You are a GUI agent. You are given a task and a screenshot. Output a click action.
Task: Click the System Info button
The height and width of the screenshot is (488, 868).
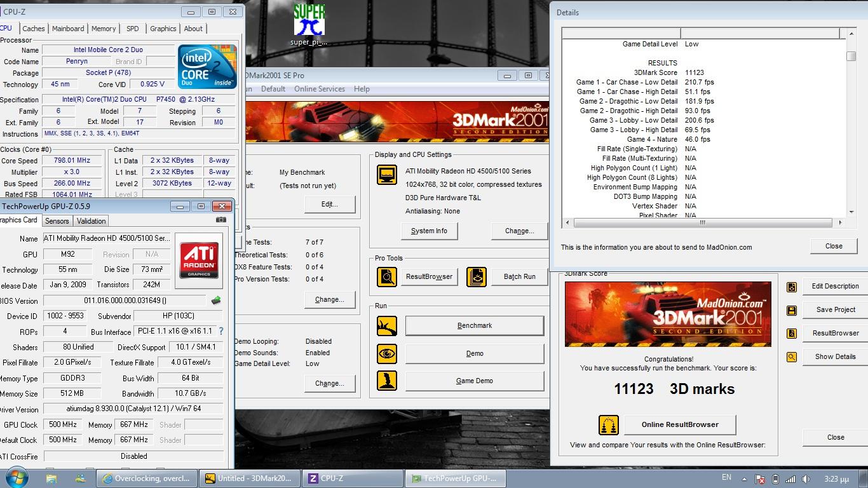tap(429, 231)
